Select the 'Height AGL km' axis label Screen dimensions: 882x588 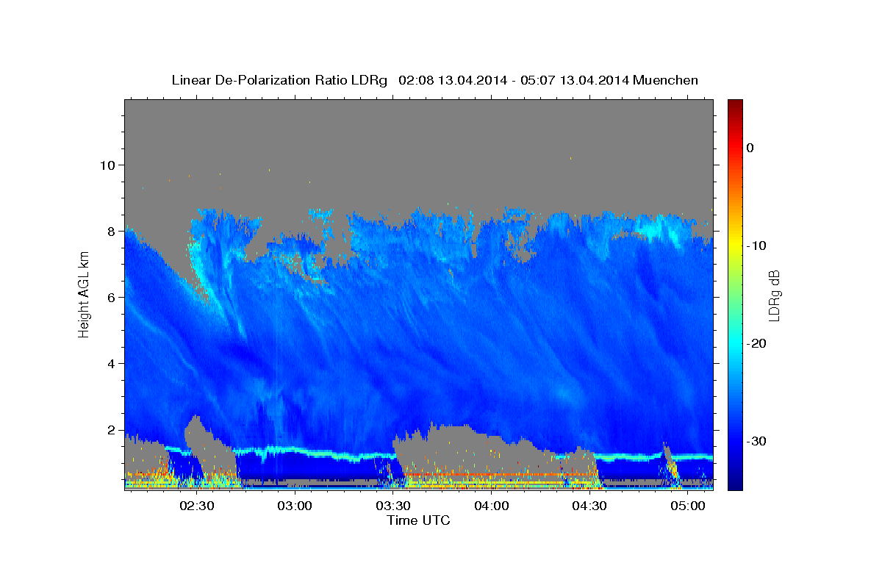pyautogui.click(x=85, y=295)
